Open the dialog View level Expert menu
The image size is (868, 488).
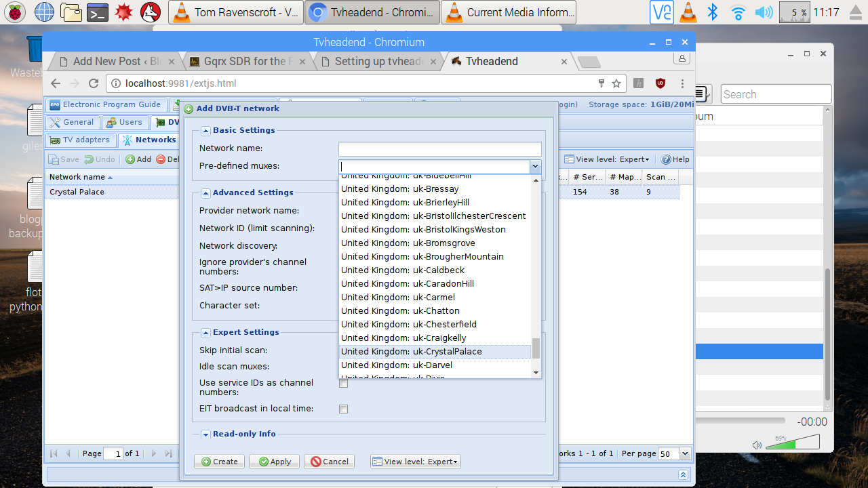[416, 462]
